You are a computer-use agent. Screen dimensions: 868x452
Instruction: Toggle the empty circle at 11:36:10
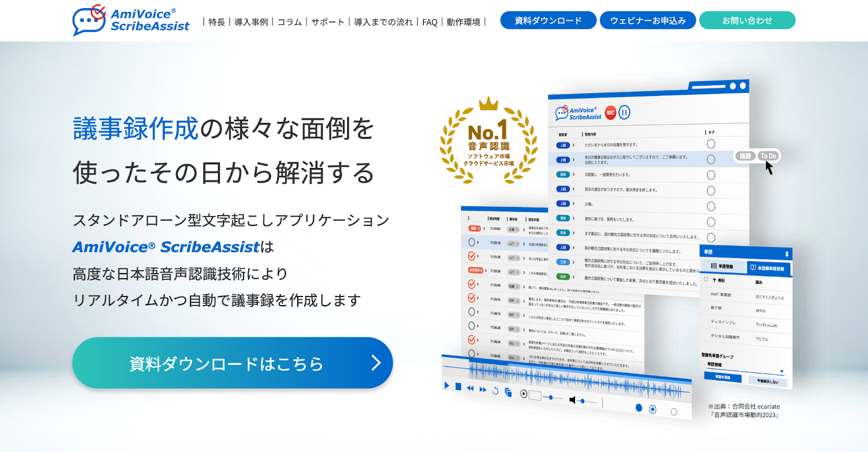tap(472, 312)
